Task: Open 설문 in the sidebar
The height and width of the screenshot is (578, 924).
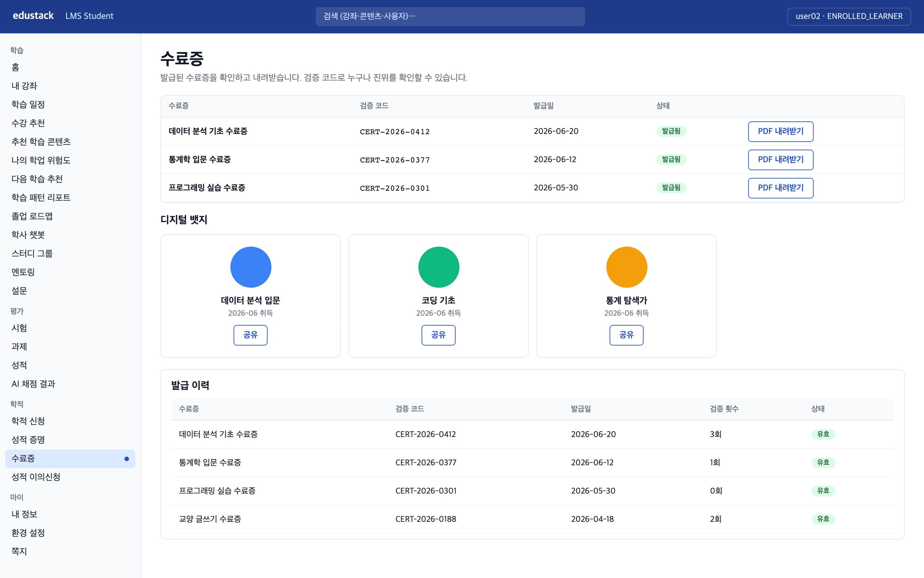Action: pos(70,291)
